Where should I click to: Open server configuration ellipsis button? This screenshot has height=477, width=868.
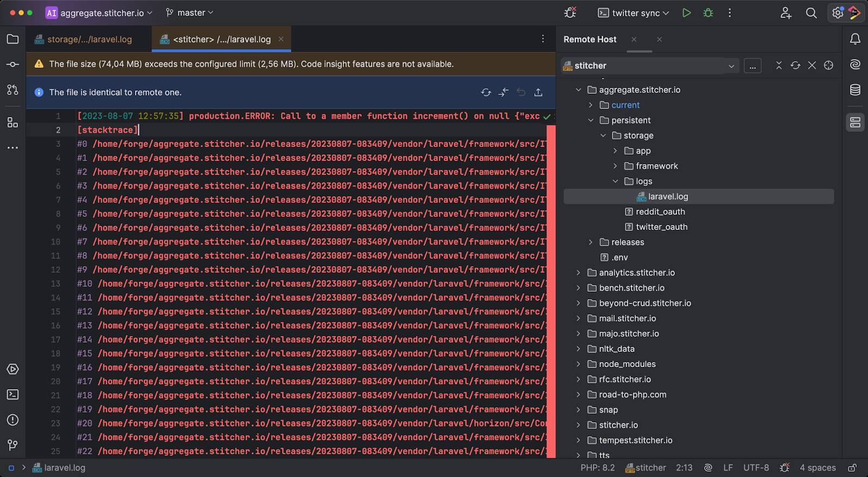752,66
